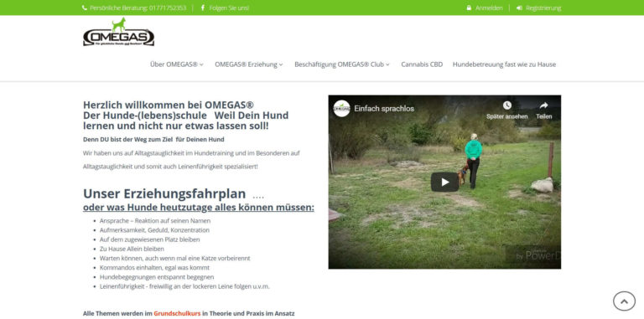The width and height of the screenshot is (644, 319).
Task: Play the Einfach sprachlos video
Action: [x=444, y=182]
